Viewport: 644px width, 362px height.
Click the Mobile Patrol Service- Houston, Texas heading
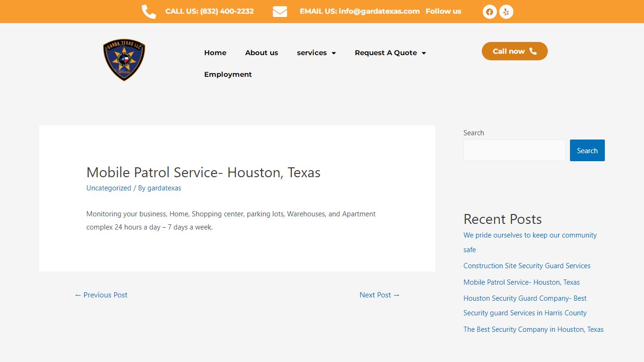203,173
